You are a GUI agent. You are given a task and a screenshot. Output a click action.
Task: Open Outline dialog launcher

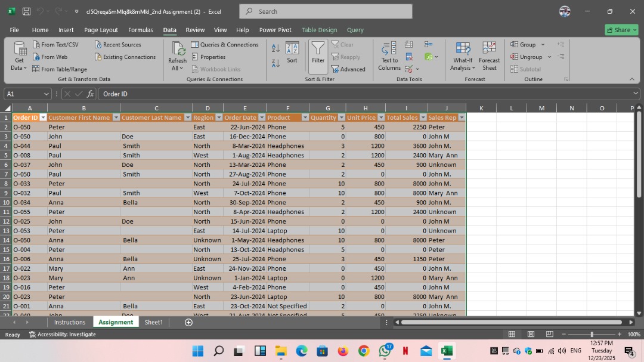pyautogui.click(x=566, y=79)
